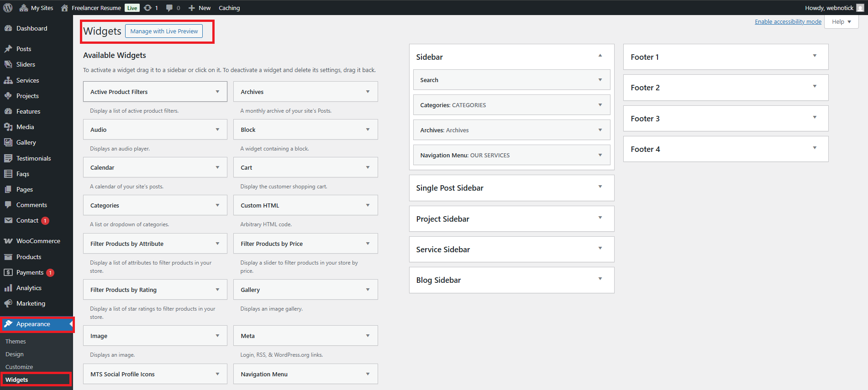Click the comments bubble icon in admin bar
Screen dimensions: 868x390
(x=169, y=8)
